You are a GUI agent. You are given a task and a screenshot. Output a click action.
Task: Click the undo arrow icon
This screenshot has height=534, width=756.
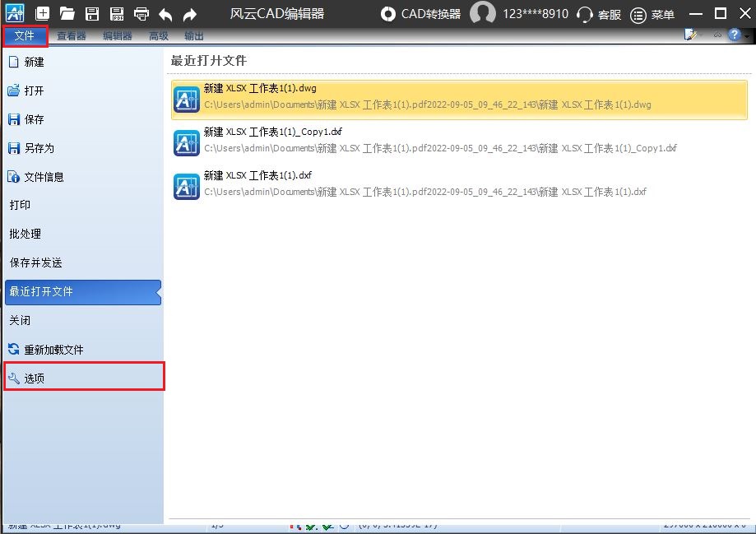(x=165, y=14)
